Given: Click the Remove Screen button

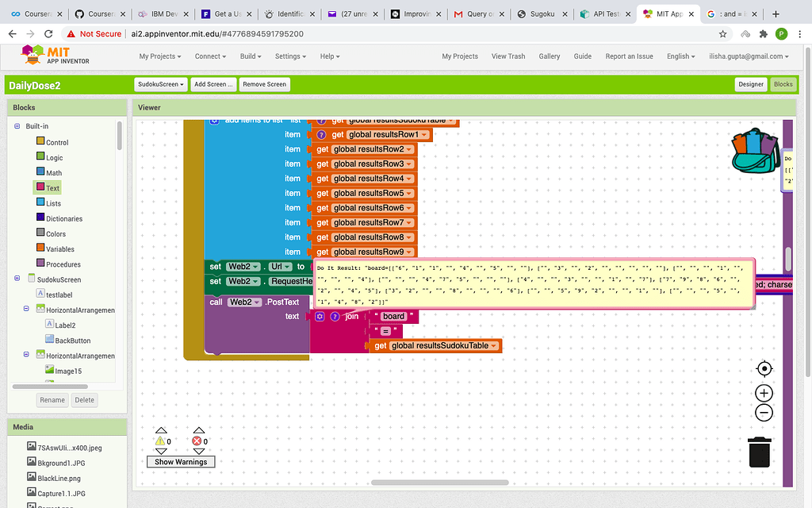Looking at the screenshot, I should click(x=264, y=84).
